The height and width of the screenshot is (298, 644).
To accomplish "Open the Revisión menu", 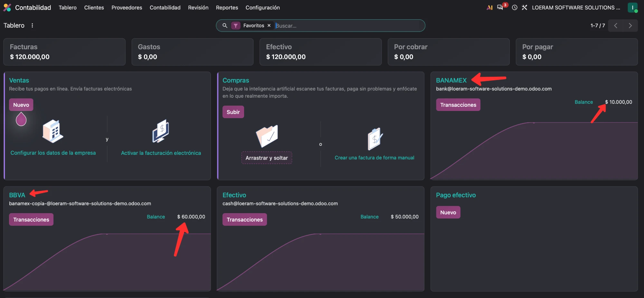I will (x=198, y=7).
